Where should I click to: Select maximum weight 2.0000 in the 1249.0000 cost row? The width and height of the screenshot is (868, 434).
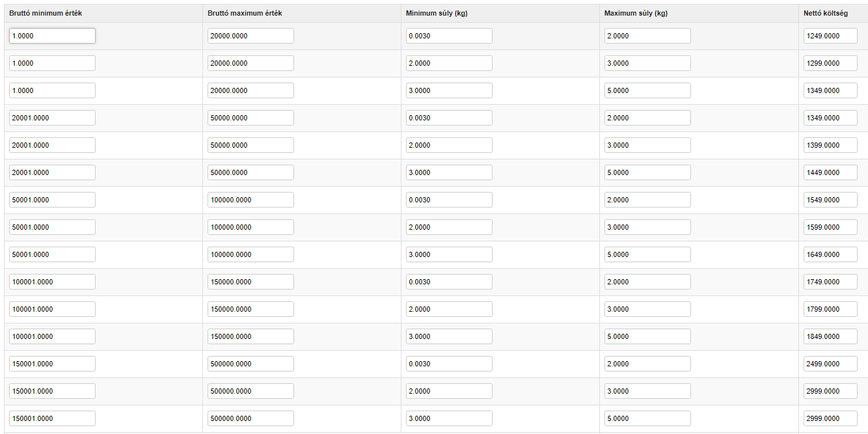coord(647,36)
